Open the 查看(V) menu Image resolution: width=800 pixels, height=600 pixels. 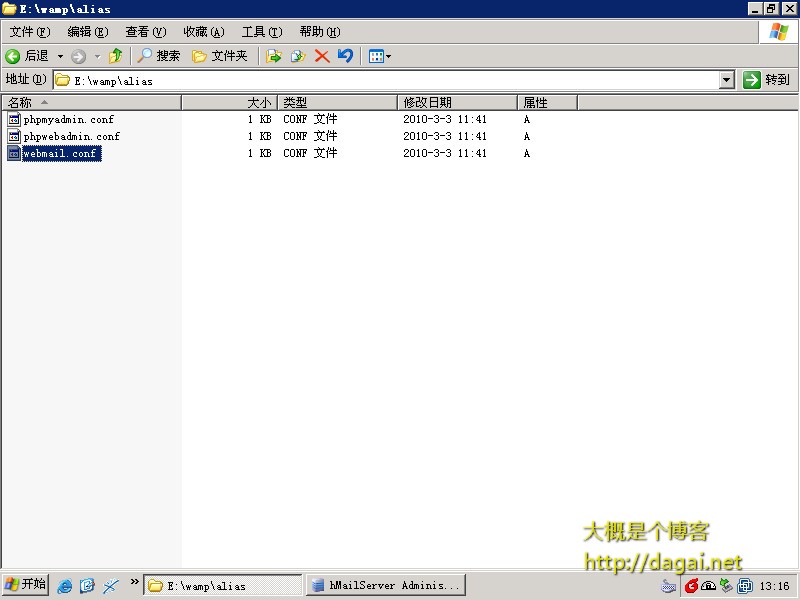coord(145,32)
